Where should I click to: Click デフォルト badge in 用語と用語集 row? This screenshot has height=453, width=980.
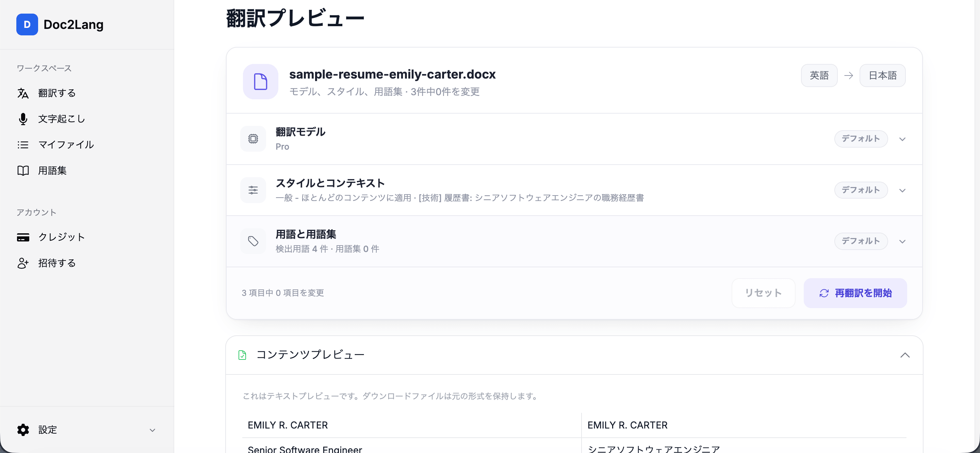click(x=861, y=241)
